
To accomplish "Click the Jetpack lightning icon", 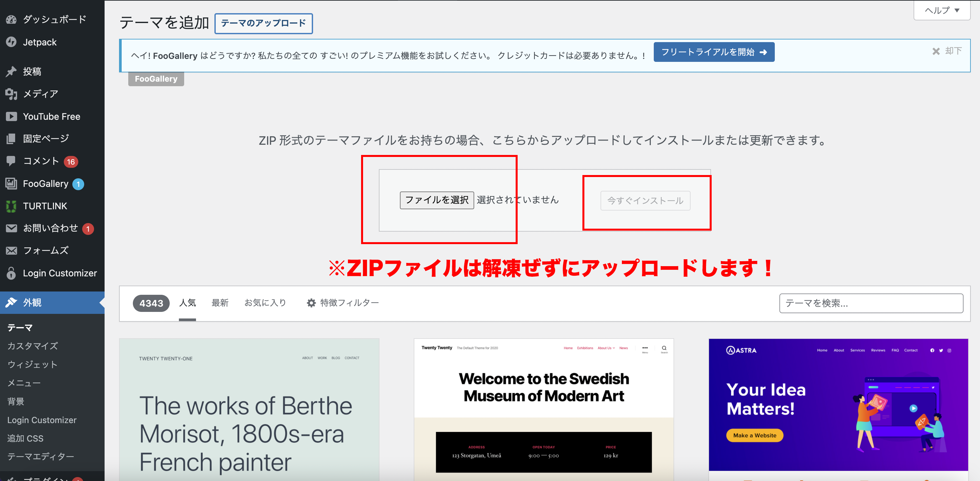I will 12,42.
